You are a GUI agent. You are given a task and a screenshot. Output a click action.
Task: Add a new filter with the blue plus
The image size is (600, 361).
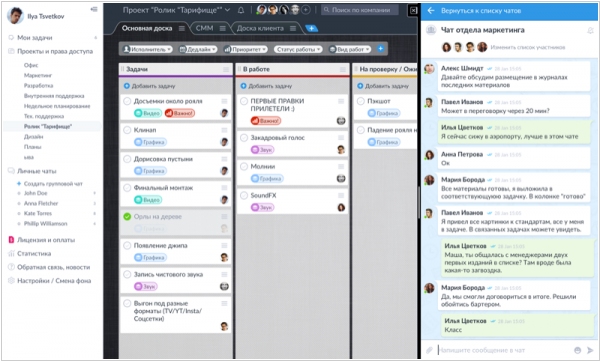(380, 49)
